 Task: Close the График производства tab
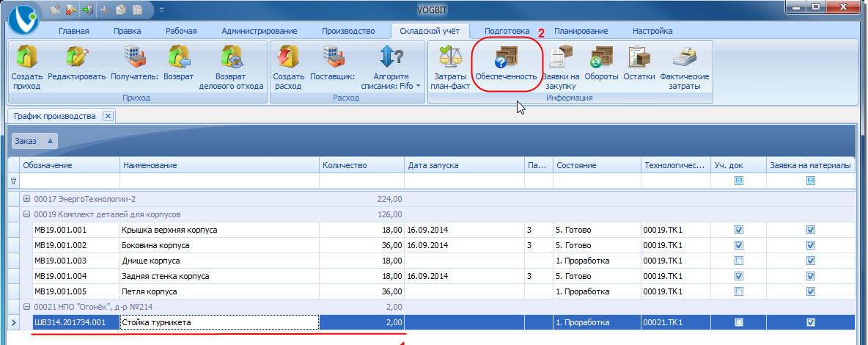(108, 116)
